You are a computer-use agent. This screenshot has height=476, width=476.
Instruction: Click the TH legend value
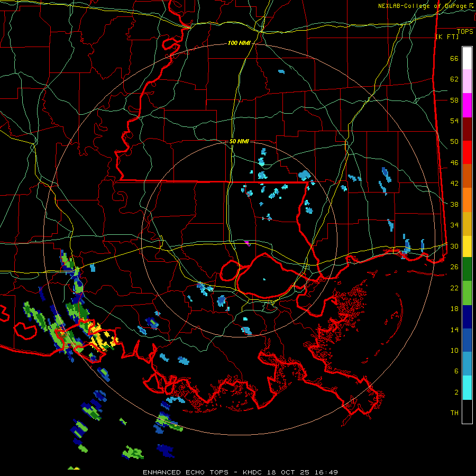tap(454, 413)
